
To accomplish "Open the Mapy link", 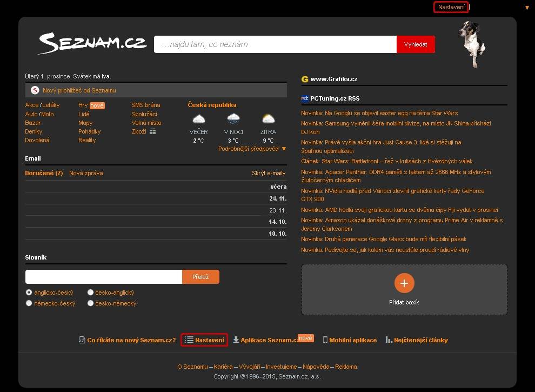I will coord(85,123).
